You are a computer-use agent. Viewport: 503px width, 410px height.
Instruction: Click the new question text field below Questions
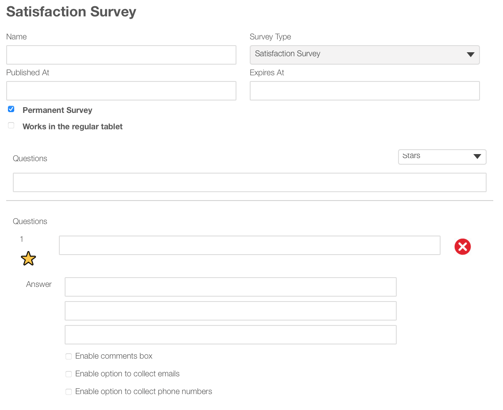(250, 182)
